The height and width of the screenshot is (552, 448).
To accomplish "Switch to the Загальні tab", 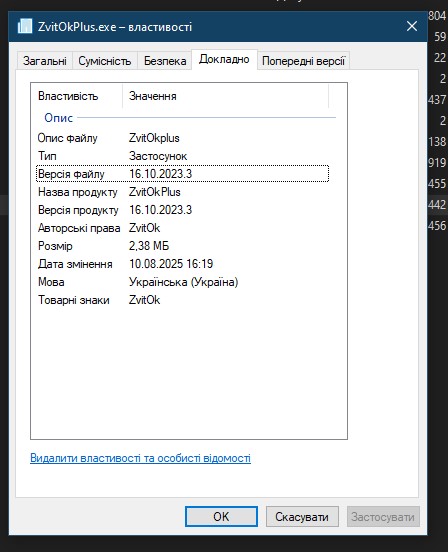I will point(45,61).
